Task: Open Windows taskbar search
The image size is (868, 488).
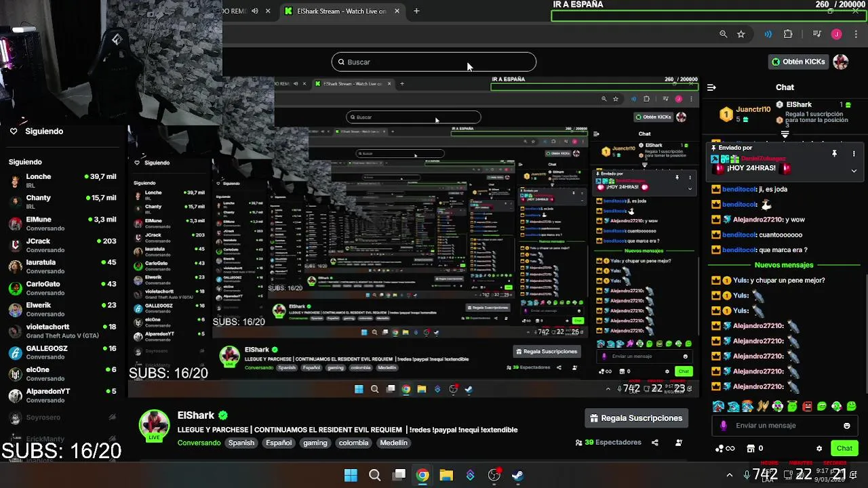Action: pos(374,475)
